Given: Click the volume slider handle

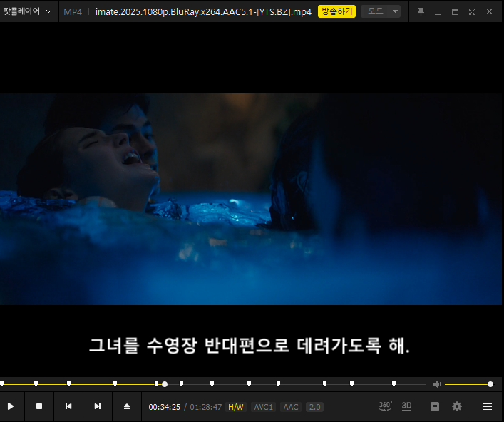Looking at the screenshot, I should point(490,384).
